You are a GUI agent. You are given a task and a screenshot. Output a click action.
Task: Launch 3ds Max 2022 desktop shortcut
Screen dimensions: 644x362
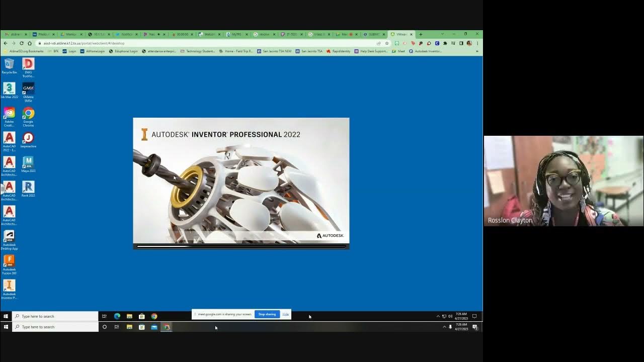click(9, 90)
